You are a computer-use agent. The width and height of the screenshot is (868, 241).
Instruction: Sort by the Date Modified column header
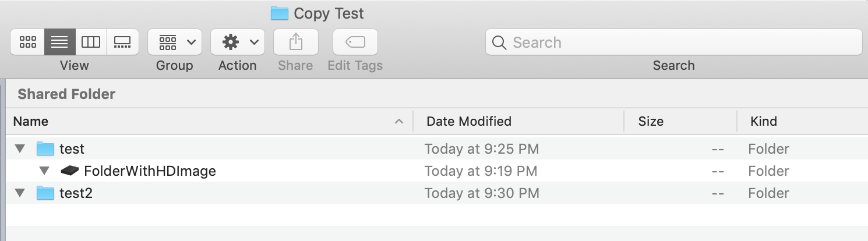click(x=518, y=121)
